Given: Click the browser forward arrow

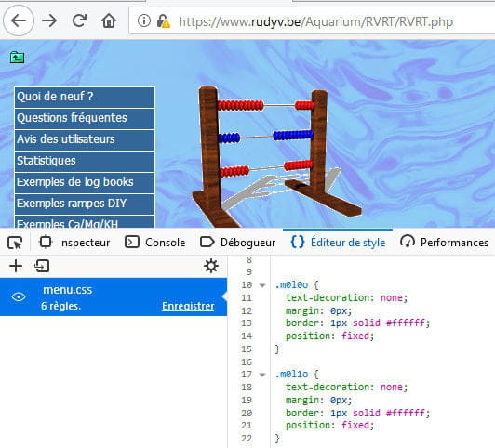Looking at the screenshot, I should point(49,21).
